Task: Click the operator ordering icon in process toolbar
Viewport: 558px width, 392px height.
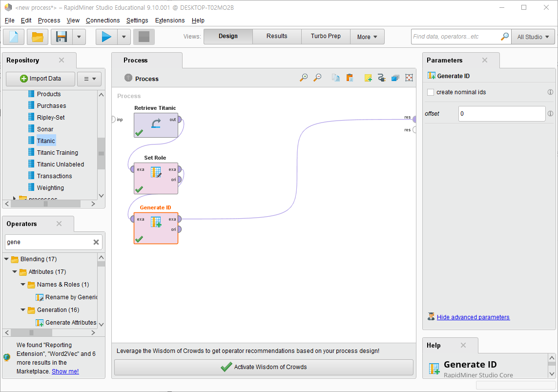Action: tap(395, 78)
